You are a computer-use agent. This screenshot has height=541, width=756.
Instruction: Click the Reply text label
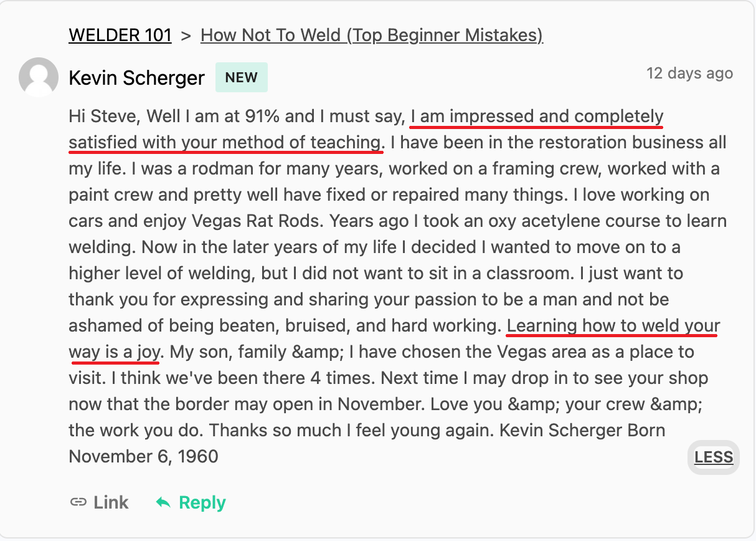(x=202, y=502)
